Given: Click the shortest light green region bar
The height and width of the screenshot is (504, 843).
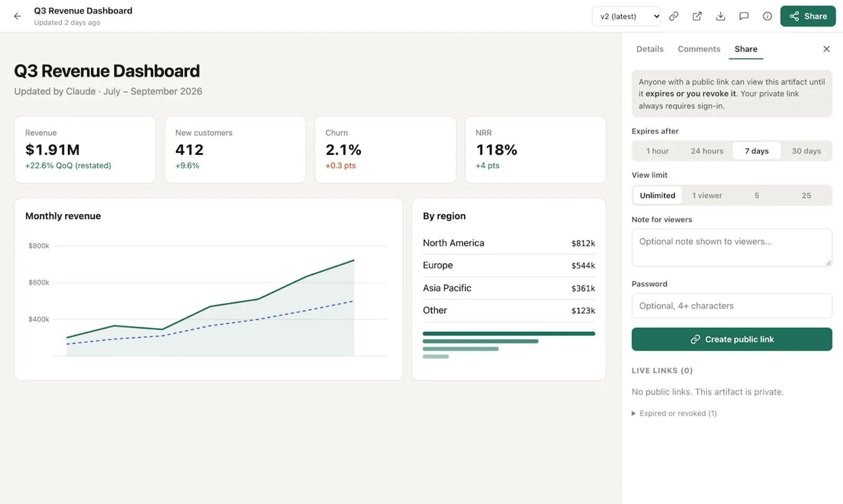Looking at the screenshot, I should click(436, 357).
